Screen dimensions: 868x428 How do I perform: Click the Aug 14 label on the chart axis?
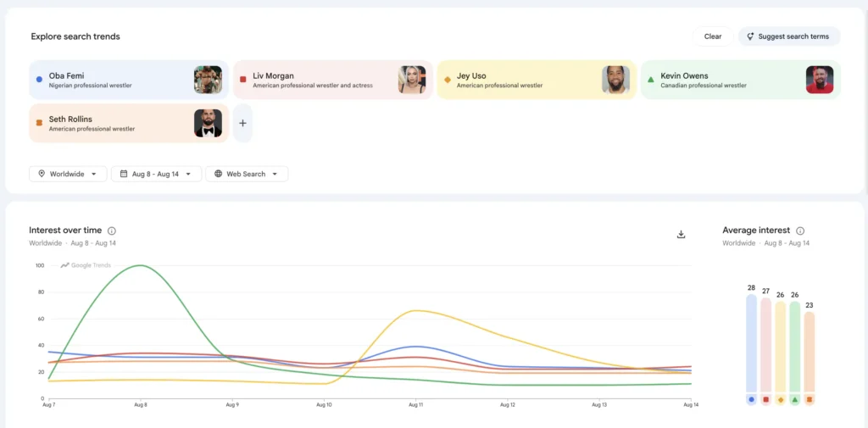pyautogui.click(x=692, y=405)
